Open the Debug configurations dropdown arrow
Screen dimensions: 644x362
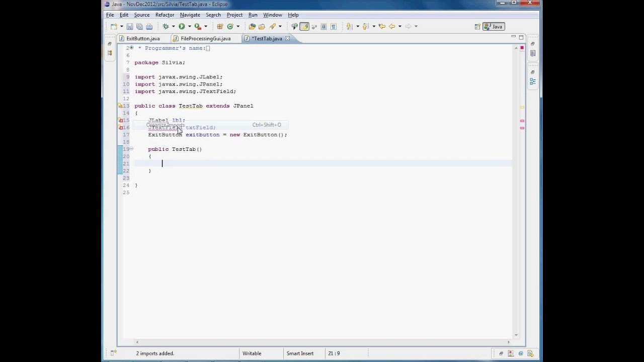pos(173,26)
